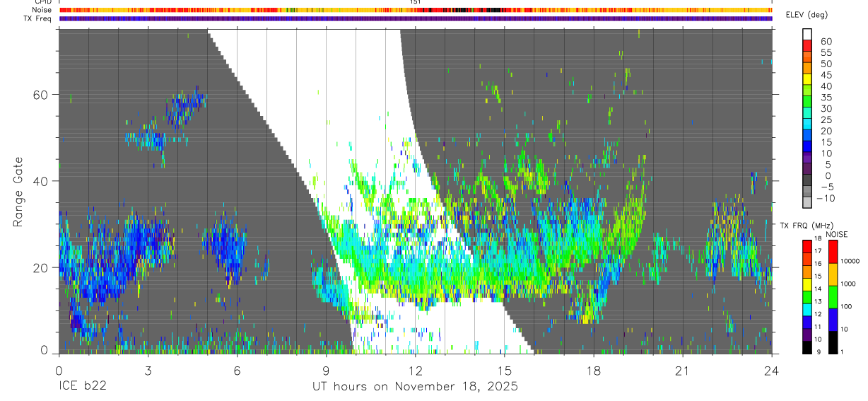Pick the blue segment of the NOISE colorbar
This screenshot has height=401, width=868.
click(833, 319)
